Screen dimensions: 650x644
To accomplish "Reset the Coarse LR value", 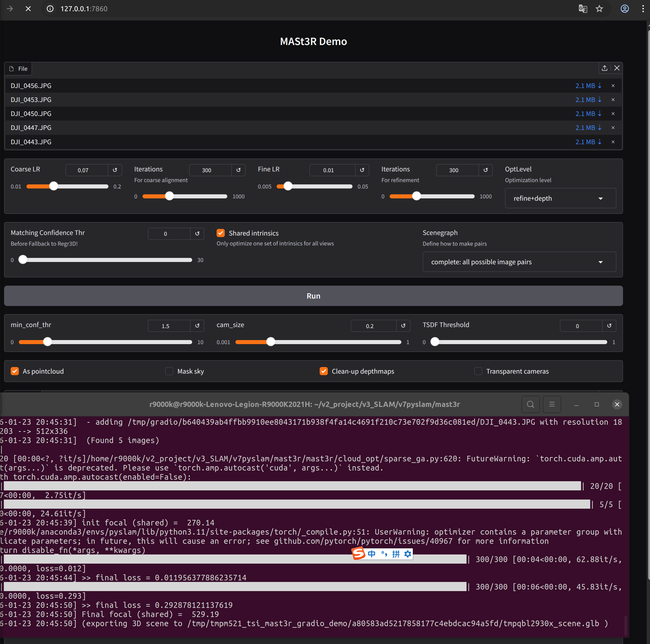I will (x=115, y=170).
